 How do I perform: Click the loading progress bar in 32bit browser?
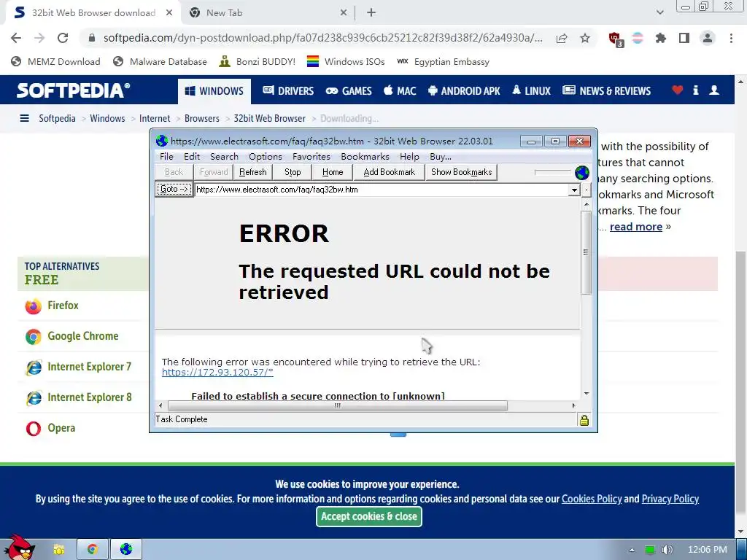(553, 172)
